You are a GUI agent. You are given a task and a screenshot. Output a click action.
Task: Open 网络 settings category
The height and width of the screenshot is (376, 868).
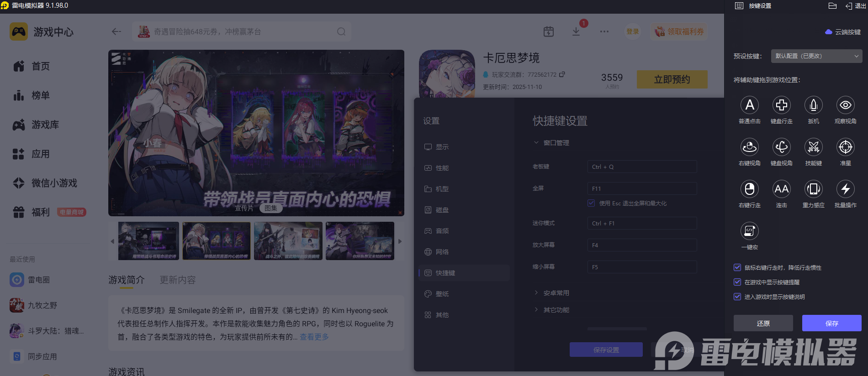pos(464,252)
